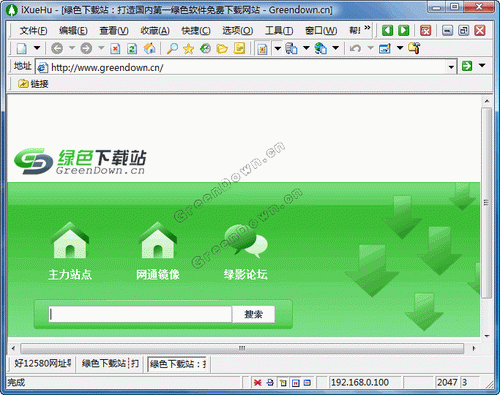Click the horizontal scrollbar thumb
The height and width of the screenshot is (395, 500).
(242, 348)
